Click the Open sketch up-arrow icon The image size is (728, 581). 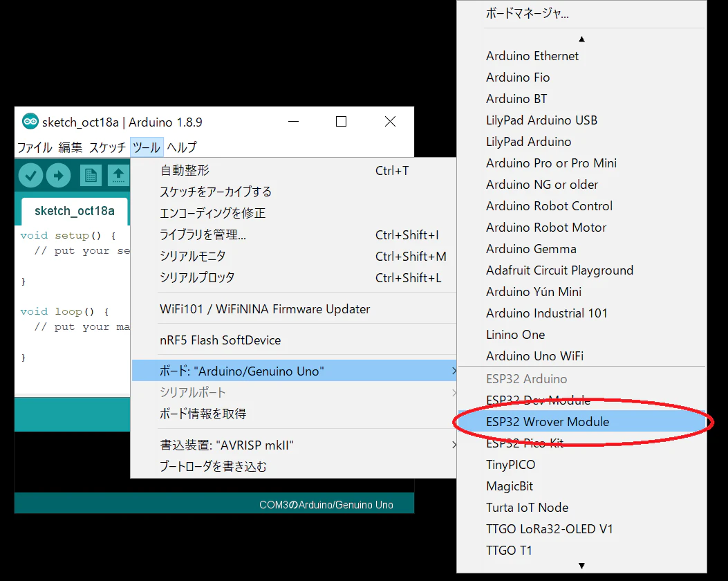click(118, 176)
